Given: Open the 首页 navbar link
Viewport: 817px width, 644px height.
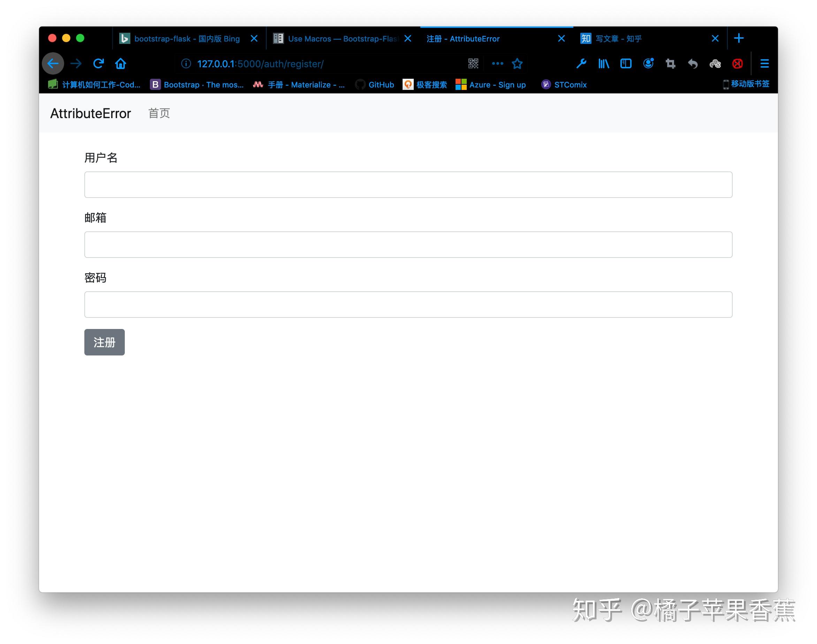Looking at the screenshot, I should click(x=159, y=113).
